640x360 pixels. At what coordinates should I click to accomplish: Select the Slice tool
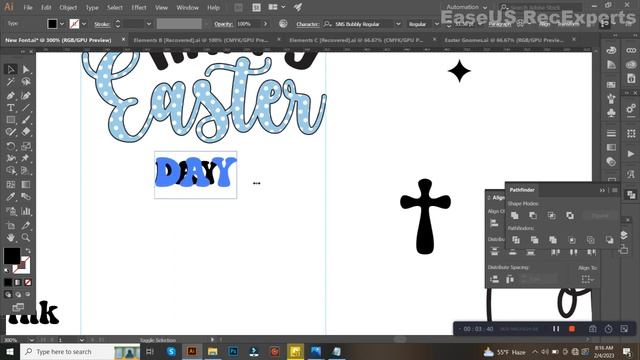[26, 225]
